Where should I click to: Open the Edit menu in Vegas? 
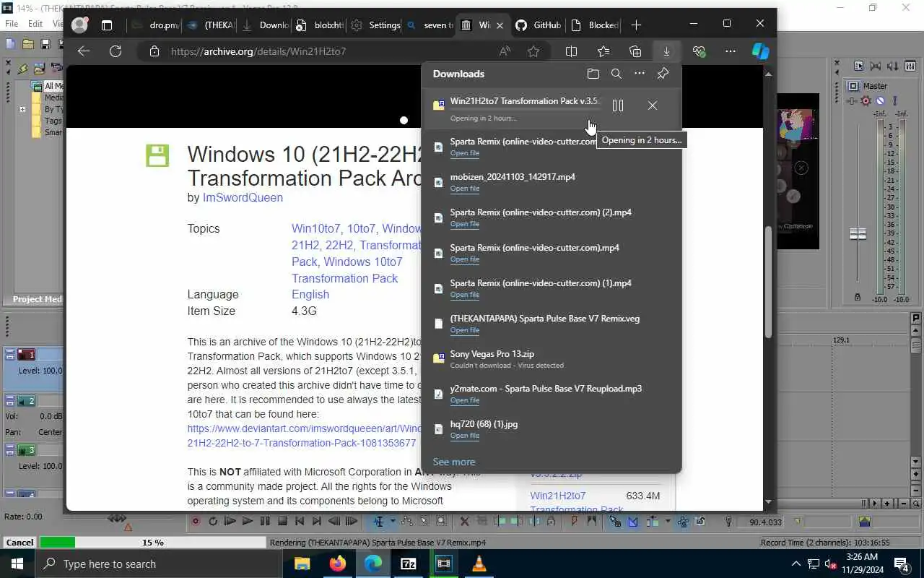coord(35,23)
